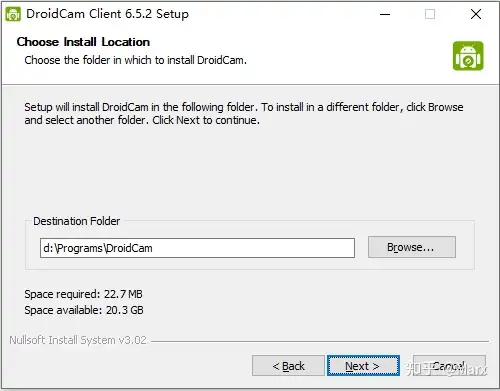This screenshot has width=500, height=391.
Task: Click the green Android camera logo in the header
Action: tap(468, 56)
